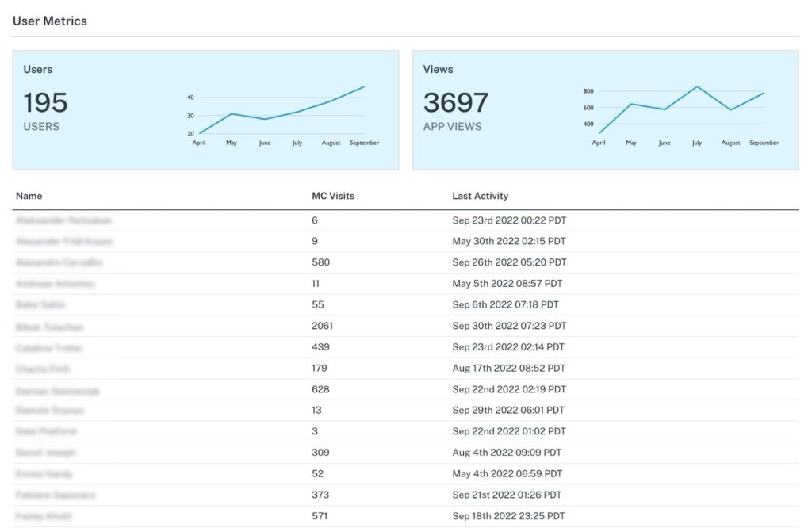Click 'Sep 29th 2022 06:01 PDT' cell
The image size is (812, 528).
click(x=508, y=411)
